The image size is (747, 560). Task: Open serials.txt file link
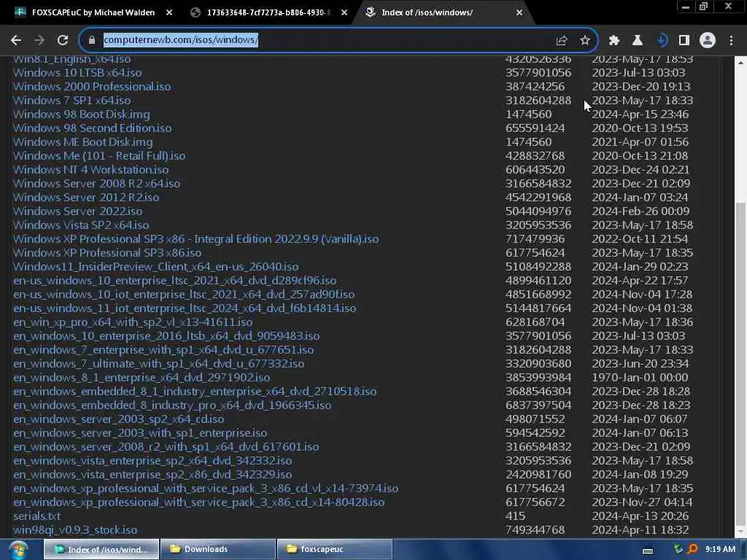pyautogui.click(x=36, y=516)
